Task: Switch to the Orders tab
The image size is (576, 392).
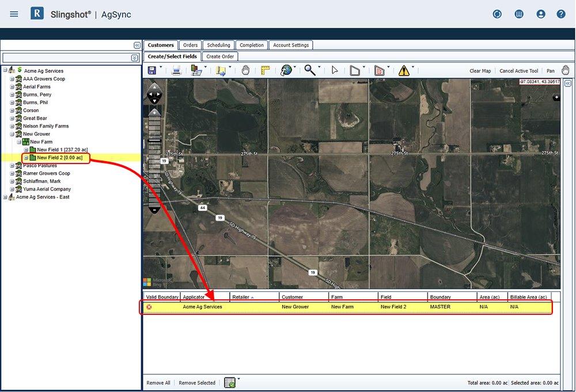Action: tap(190, 45)
